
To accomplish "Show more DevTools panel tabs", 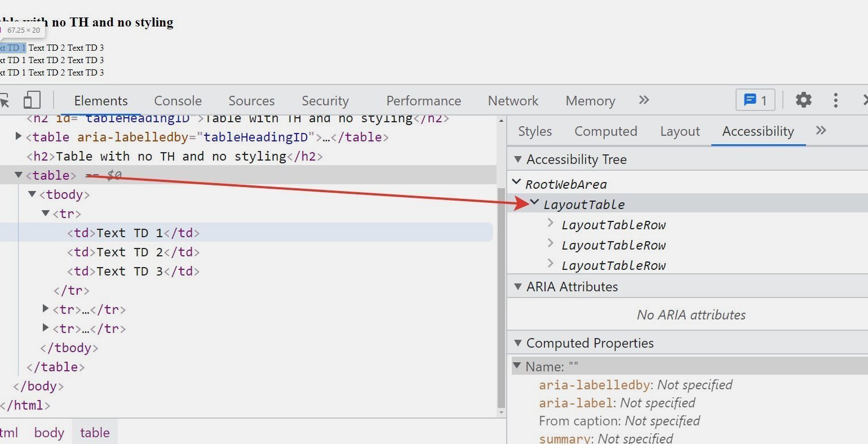I will coord(644,100).
